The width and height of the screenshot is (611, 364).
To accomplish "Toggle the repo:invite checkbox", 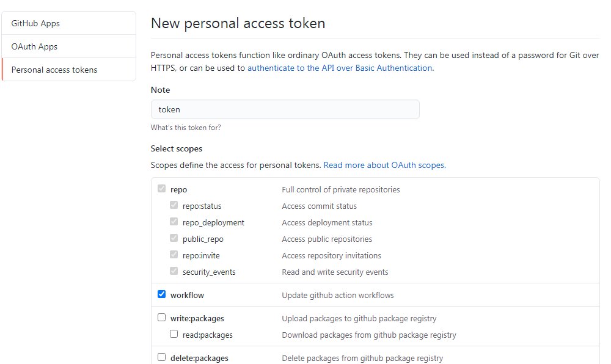I will [174, 255].
